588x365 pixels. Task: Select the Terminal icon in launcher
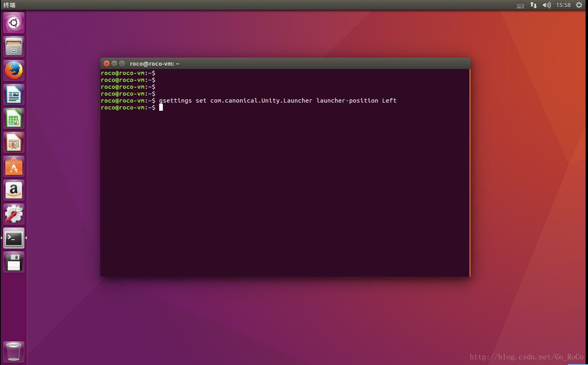click(14, 238)
